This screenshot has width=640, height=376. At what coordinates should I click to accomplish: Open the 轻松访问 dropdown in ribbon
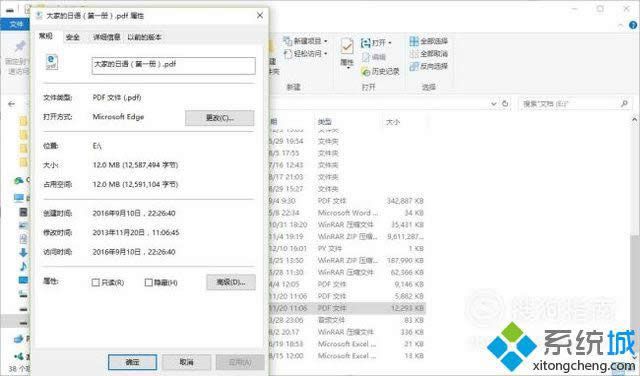click(306, 53)
